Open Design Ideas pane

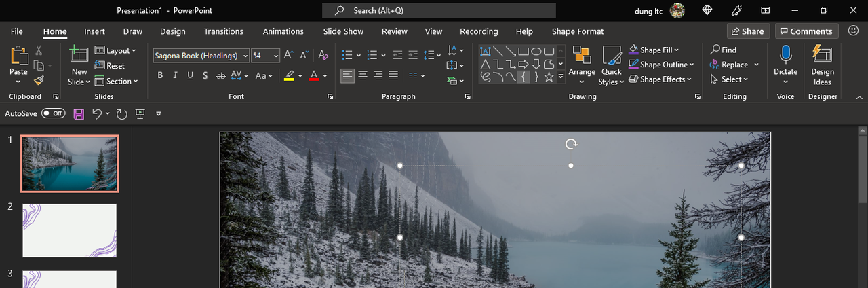pos(822,65)
